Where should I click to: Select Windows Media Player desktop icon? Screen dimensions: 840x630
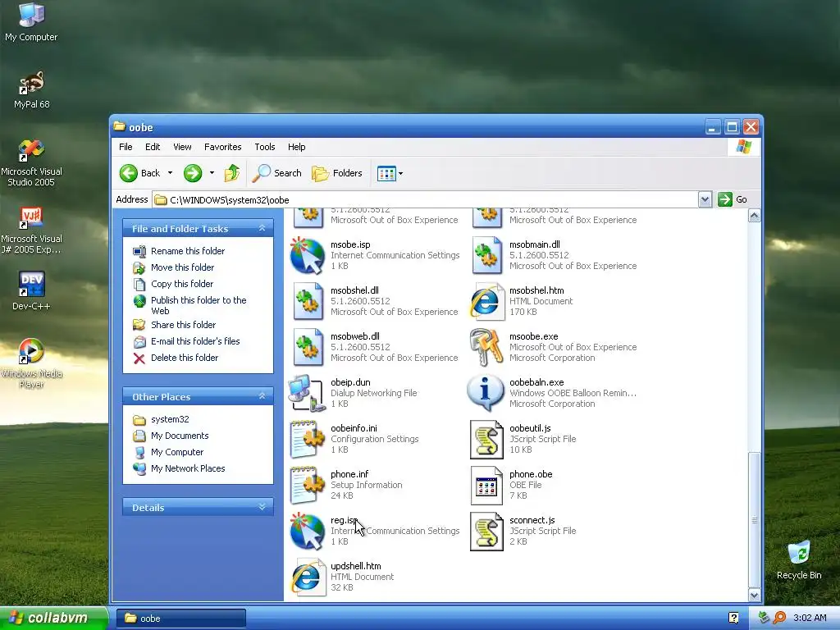(32, 363)
